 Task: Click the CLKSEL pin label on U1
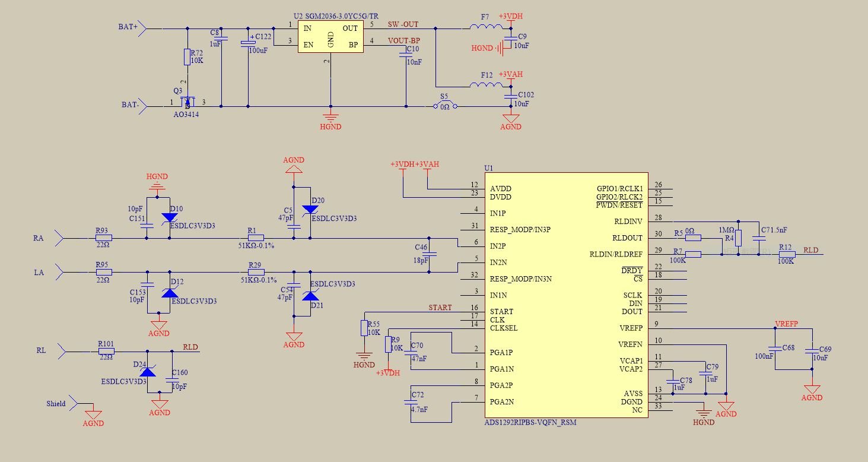click(504, 328)
